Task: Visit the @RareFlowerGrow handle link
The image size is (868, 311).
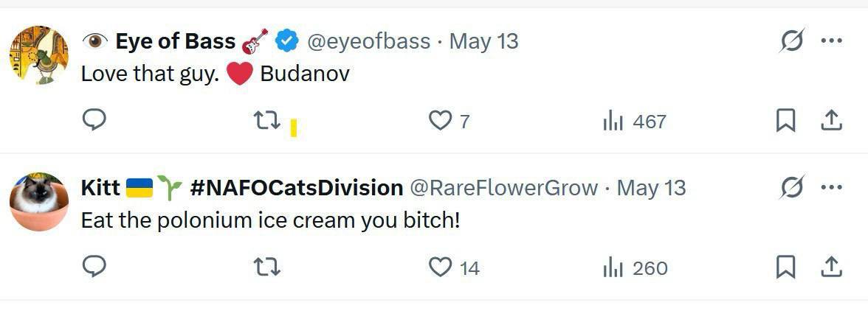Action: (x=503, y=188)
